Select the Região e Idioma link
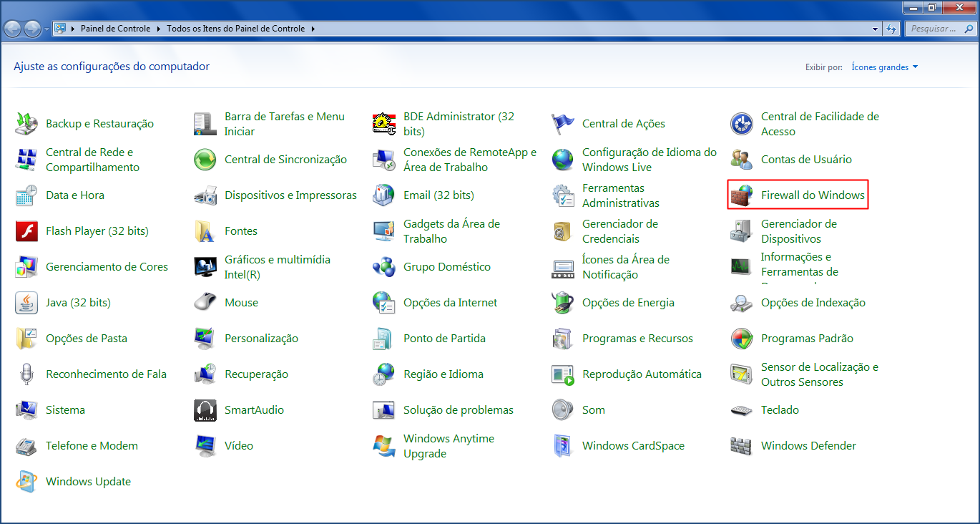This screenshot has width=980, height=524. (444, 374)
